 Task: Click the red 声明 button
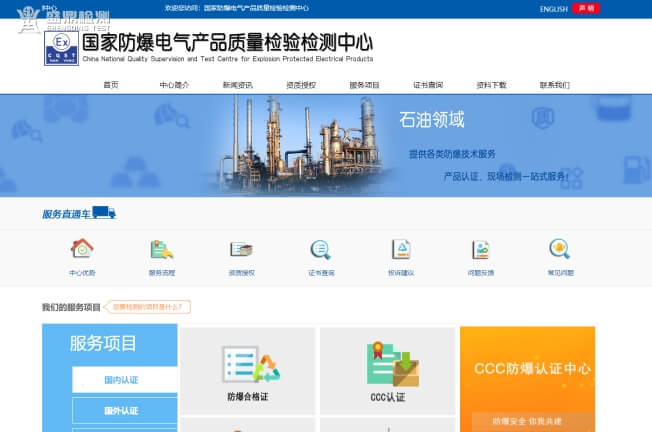586,8
